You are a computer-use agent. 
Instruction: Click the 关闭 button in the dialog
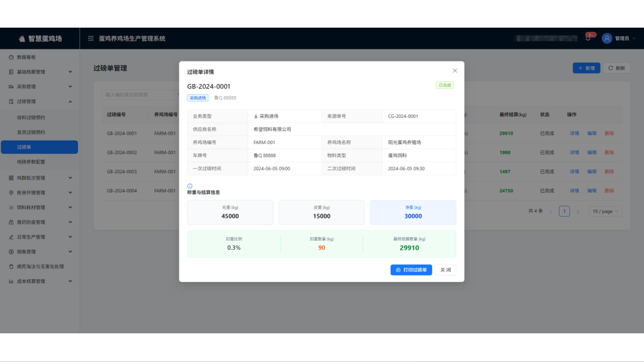[x=445, y=270]
